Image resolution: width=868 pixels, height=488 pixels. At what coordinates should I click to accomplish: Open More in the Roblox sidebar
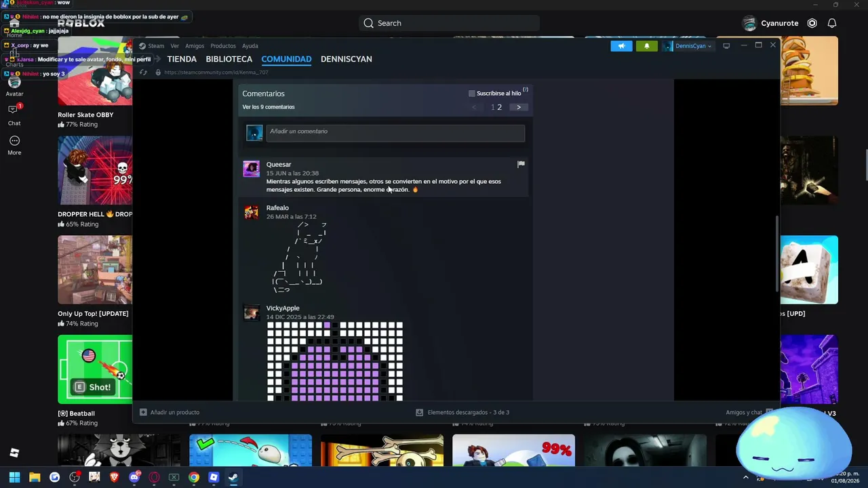(x=14, y=145)
